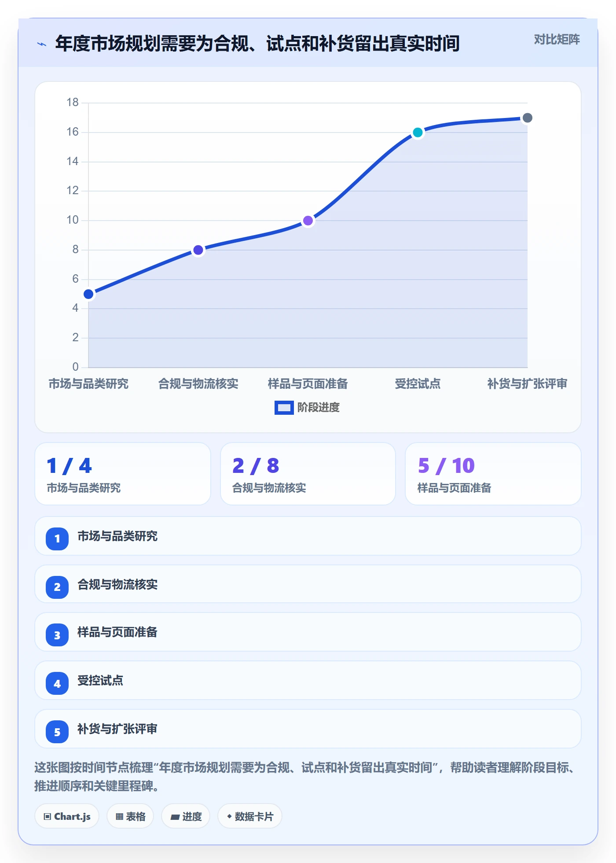This screenshot has height=863, width=616.
Task: Click step badge number 2
Action: 57,587
